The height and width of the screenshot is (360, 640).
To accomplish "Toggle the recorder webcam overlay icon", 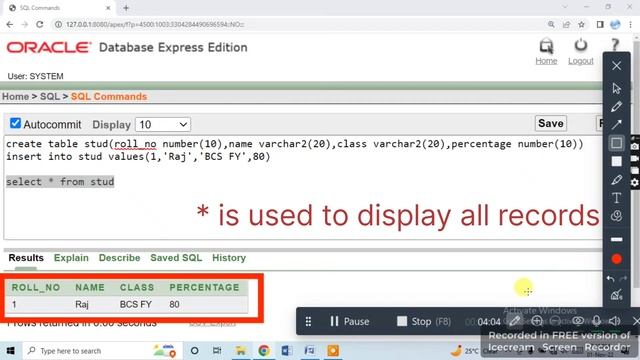I will [578, 321].
